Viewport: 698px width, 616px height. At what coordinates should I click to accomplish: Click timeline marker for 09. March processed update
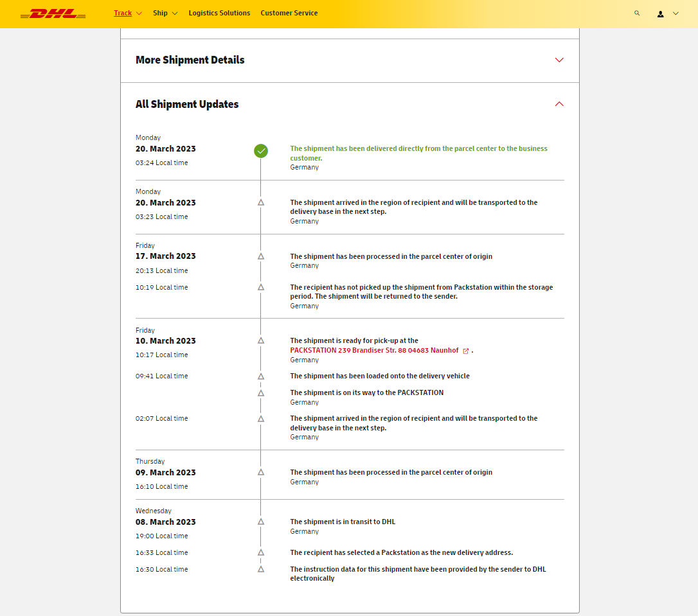(x=261, y=472)
